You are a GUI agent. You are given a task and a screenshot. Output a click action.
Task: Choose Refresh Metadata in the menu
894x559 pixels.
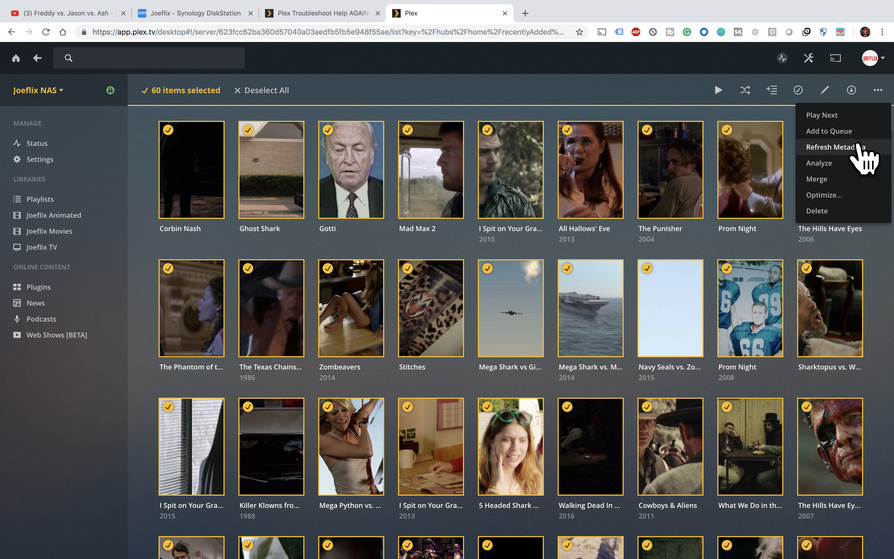(843, 147)
